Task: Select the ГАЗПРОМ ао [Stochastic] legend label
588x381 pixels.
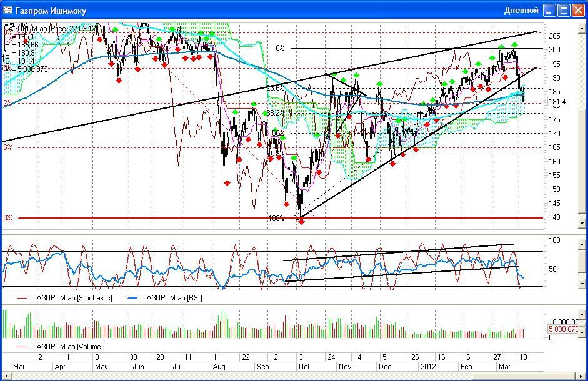Action: click(72, 298)
